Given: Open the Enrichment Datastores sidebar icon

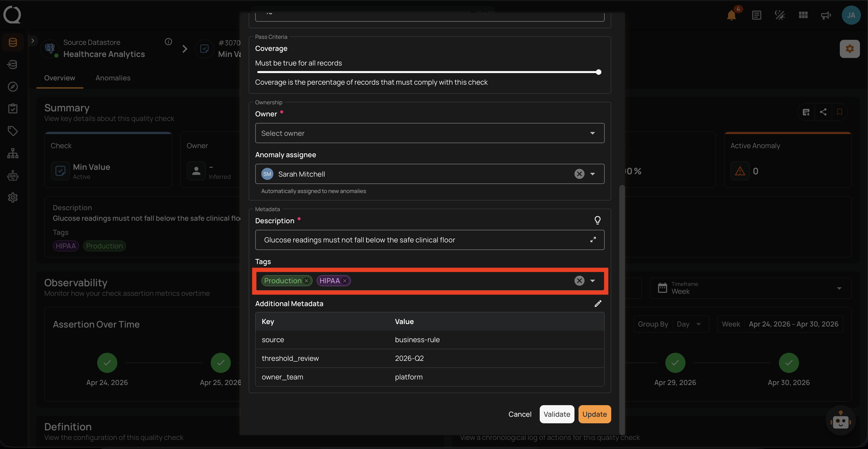Looking at the screenshot, I should (13, 65).
